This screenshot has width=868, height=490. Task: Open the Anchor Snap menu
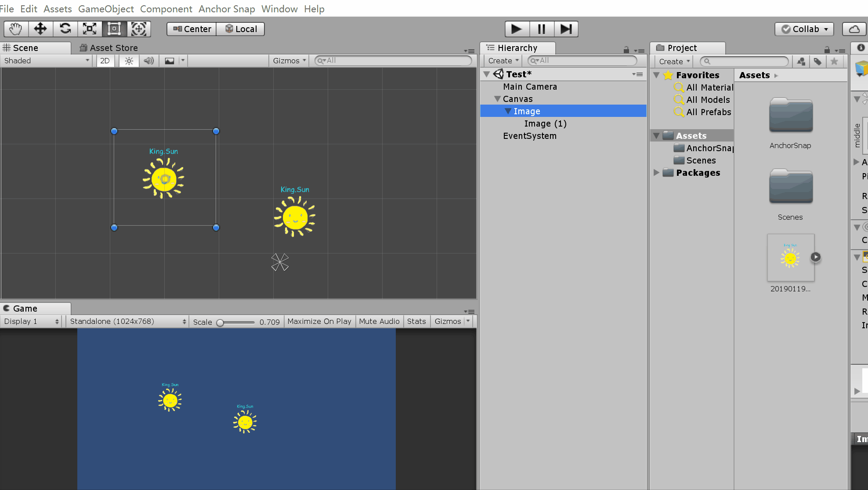(227, 9)
